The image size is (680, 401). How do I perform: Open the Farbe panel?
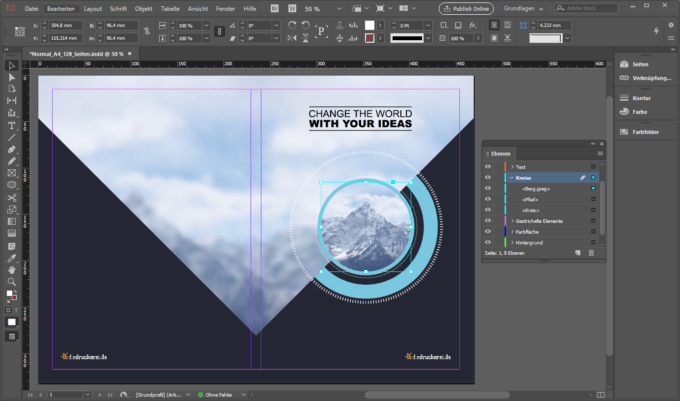pyautogui.click(x=634, y=112)
